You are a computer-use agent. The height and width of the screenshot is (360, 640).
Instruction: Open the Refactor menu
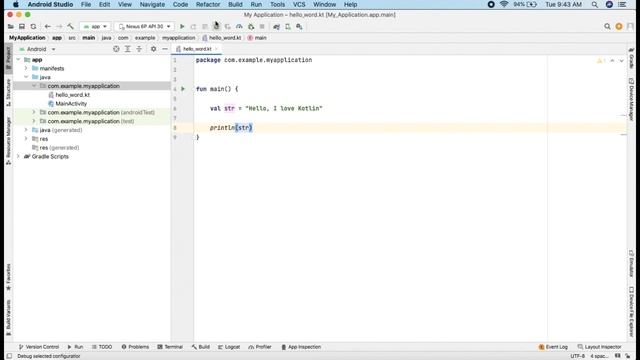[x=208, y=4]
